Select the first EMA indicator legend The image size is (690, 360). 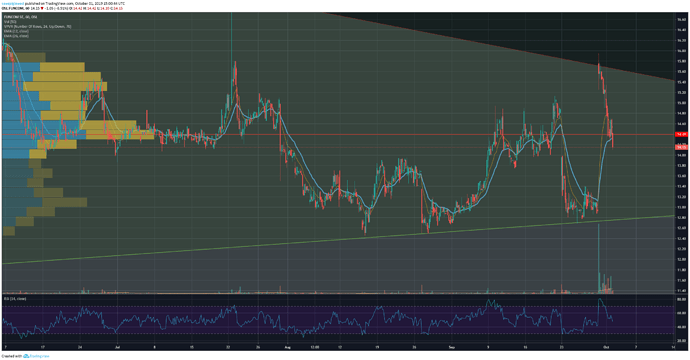(x=16, y=31)
